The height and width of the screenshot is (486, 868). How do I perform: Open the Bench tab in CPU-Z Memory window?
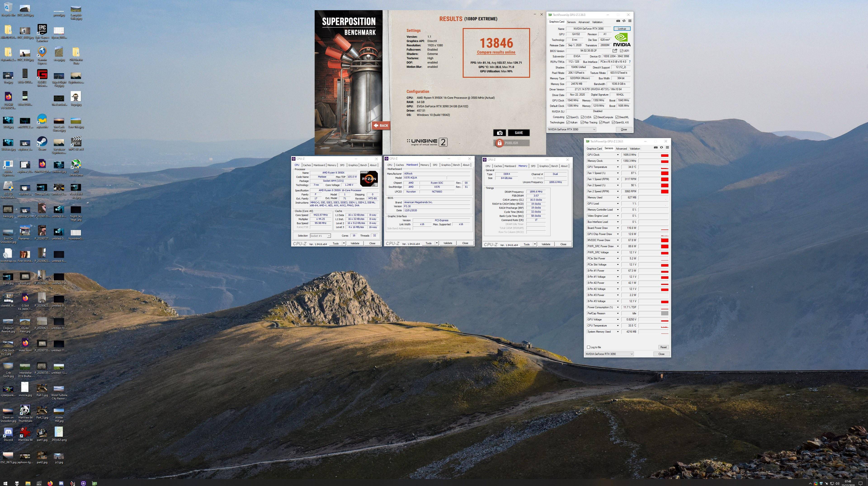click(x=554, y=166)
